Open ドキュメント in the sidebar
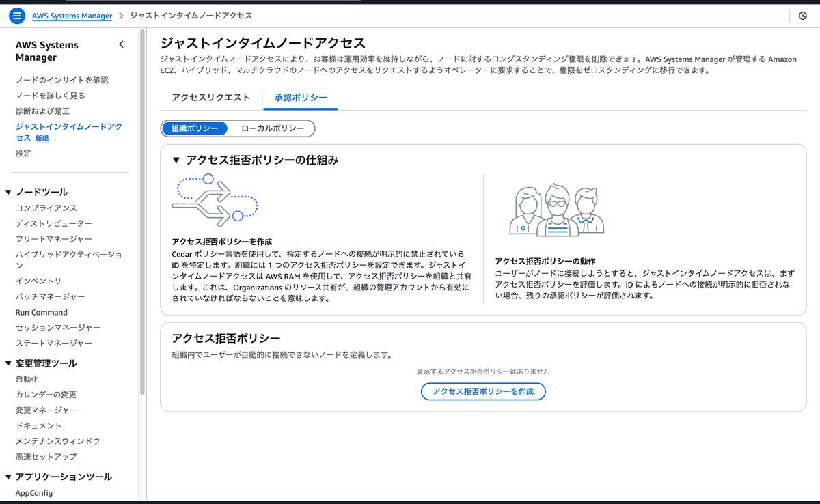 (39, 425)
